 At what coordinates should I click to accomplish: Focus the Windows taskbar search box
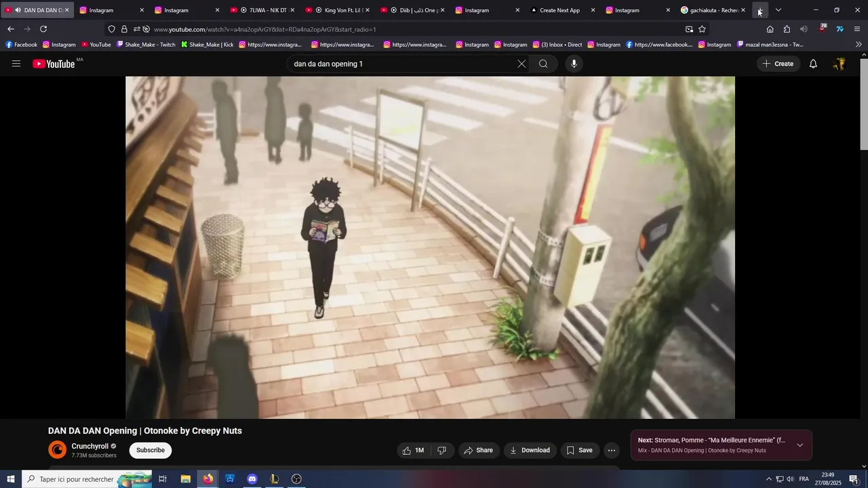point(87,479)
